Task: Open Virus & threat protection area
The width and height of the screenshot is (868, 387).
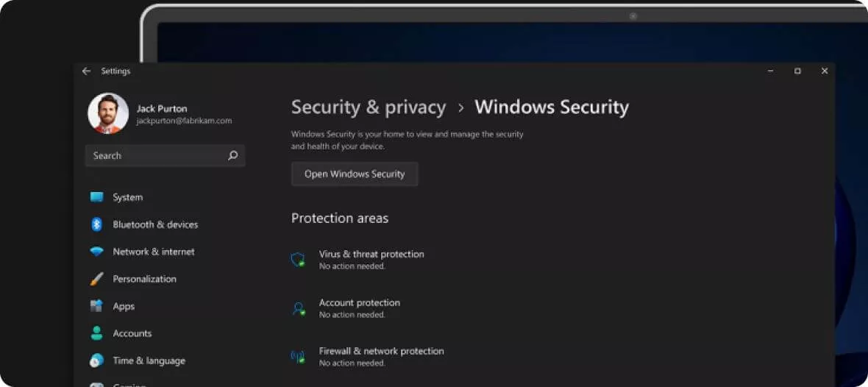Action: click(371, 255)
